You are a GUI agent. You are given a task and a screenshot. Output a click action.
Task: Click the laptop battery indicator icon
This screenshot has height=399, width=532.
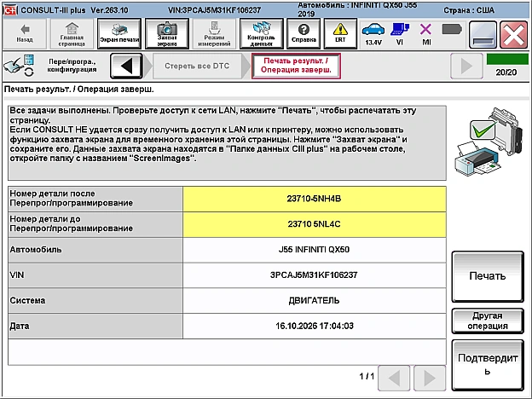(x=452, y=30)
